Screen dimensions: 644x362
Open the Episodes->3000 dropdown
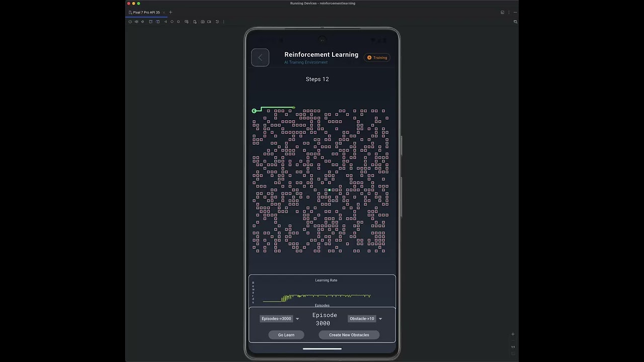(276, 318)
